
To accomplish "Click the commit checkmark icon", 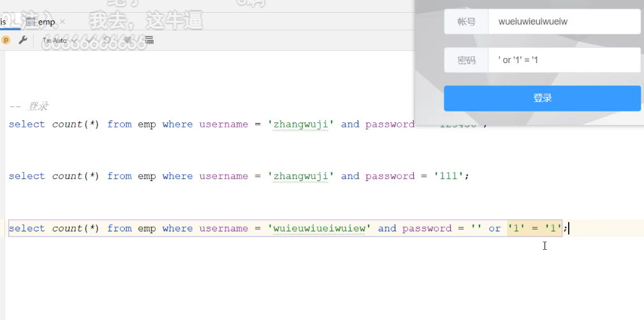I will tap(91, 40).
